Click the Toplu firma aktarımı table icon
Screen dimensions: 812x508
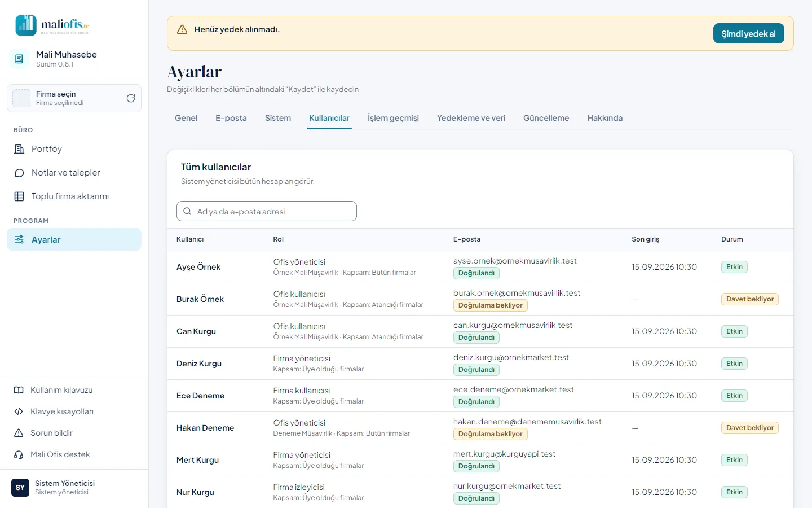click(19, 196)
